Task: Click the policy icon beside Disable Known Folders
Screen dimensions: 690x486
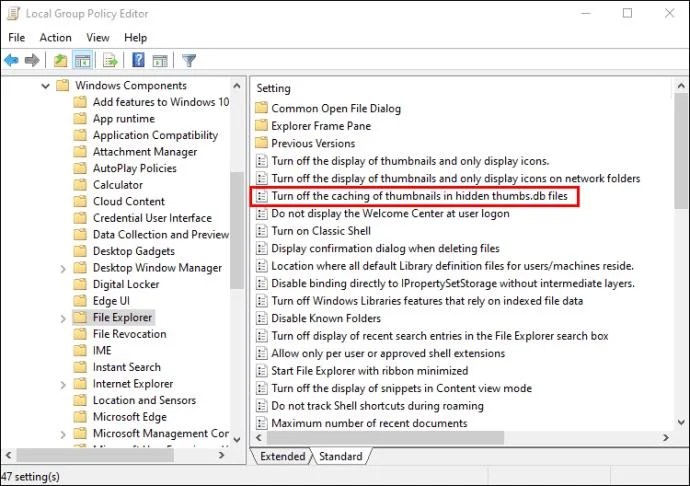Action: point(261,318)
